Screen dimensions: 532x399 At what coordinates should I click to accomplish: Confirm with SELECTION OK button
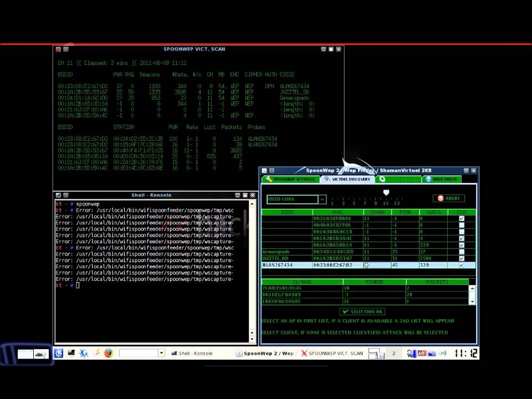pyautogui.click(x=362, y=311)
